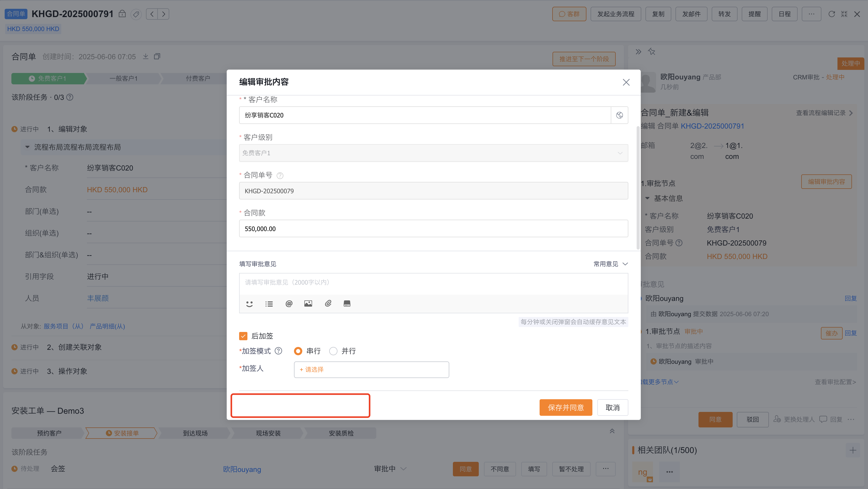
Task: Click the download icon beside 创建时间
Action: coord(145,56)
